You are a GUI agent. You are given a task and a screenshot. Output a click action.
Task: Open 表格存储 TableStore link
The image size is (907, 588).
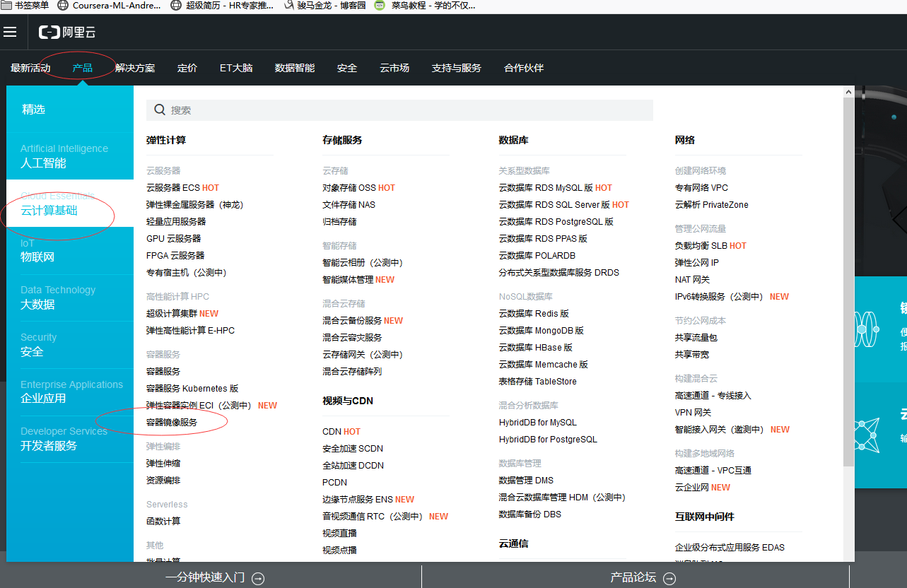pyautogui.click(x=537, y=381)
